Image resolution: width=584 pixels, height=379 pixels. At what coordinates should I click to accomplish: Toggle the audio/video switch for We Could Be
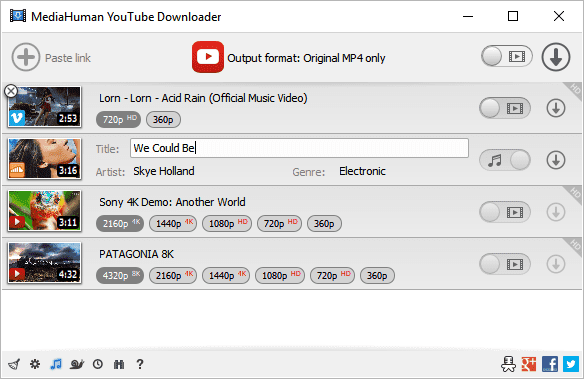(x=505, y=160)
